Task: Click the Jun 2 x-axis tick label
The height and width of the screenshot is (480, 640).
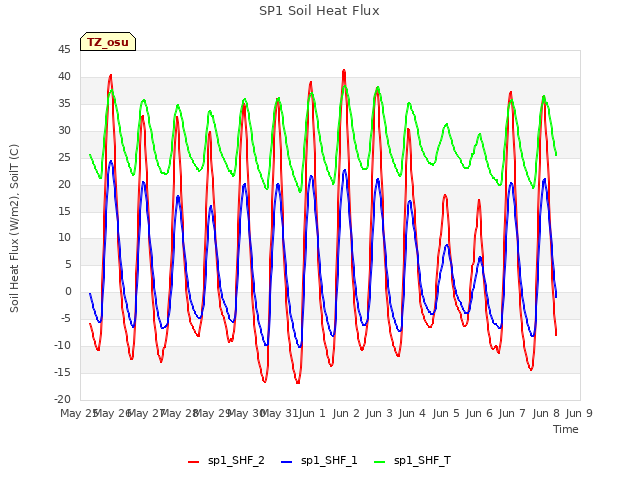Action: pyautogui.click(x=346, y=413)
